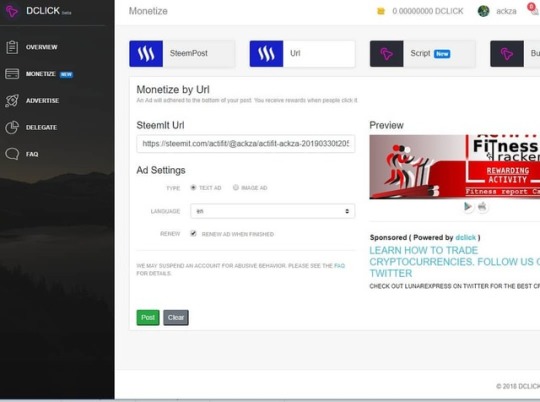Open the Language dropdown set to en

(272, 211)
